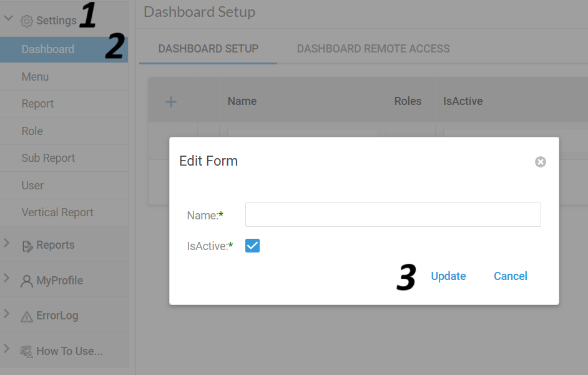
Task: Focus the Name input field
Action: 393,215
